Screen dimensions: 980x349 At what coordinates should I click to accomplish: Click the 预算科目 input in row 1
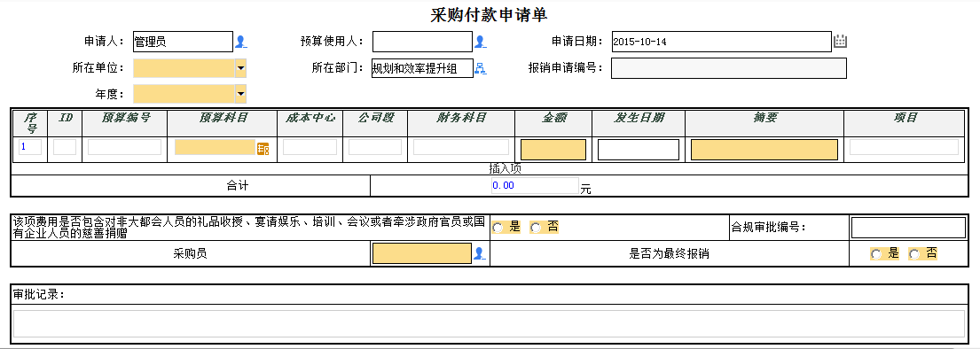click(x=215, y=147)
